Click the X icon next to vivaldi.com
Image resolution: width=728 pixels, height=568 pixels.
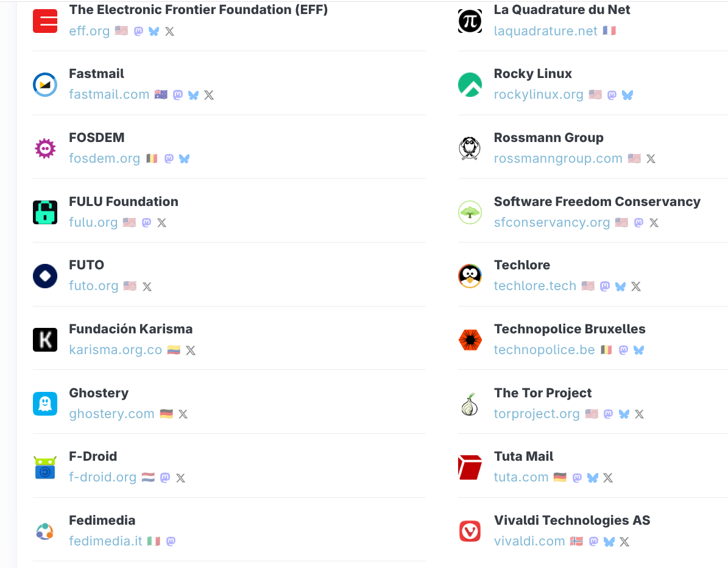click(624, 541)
